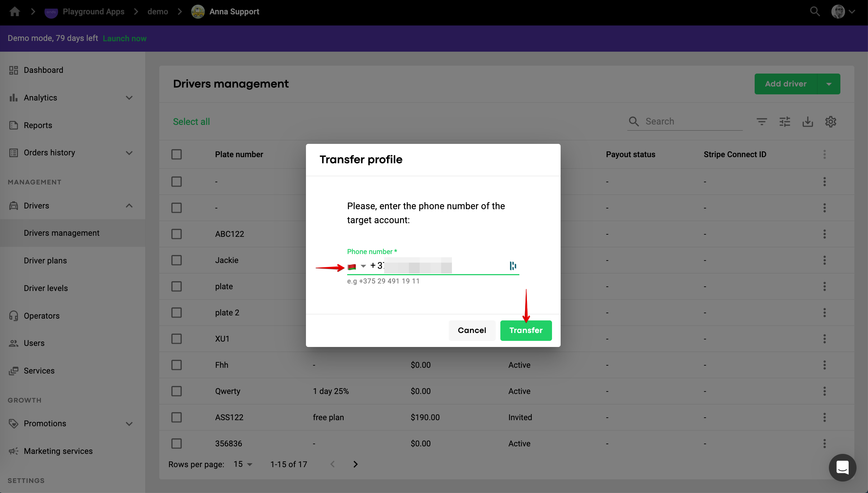Open row options for Qwerty driver
The height and width of the screenshot is (493, 868).
(824, 391)
